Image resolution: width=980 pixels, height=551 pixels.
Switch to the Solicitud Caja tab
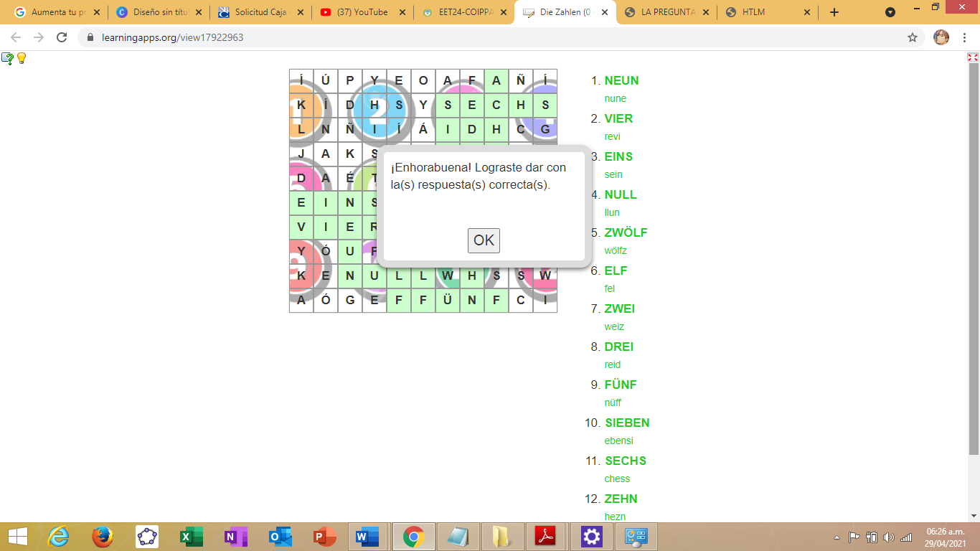pos(262,12)
